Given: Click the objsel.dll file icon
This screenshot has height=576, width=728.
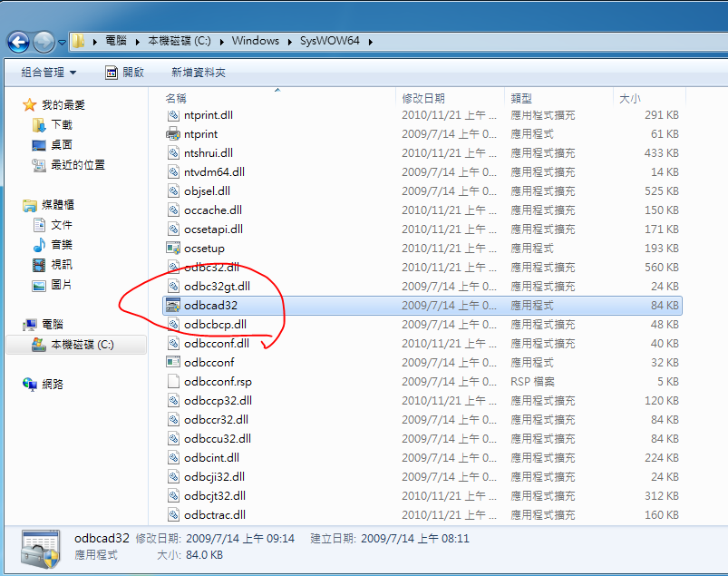Looking at the screenshot, I should 173,190.
